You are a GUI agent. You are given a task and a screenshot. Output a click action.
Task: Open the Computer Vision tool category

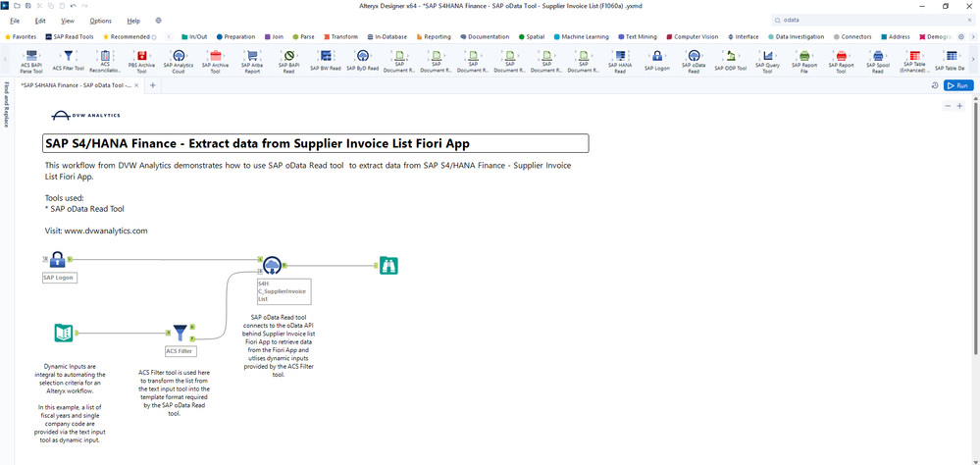point(692,37)
